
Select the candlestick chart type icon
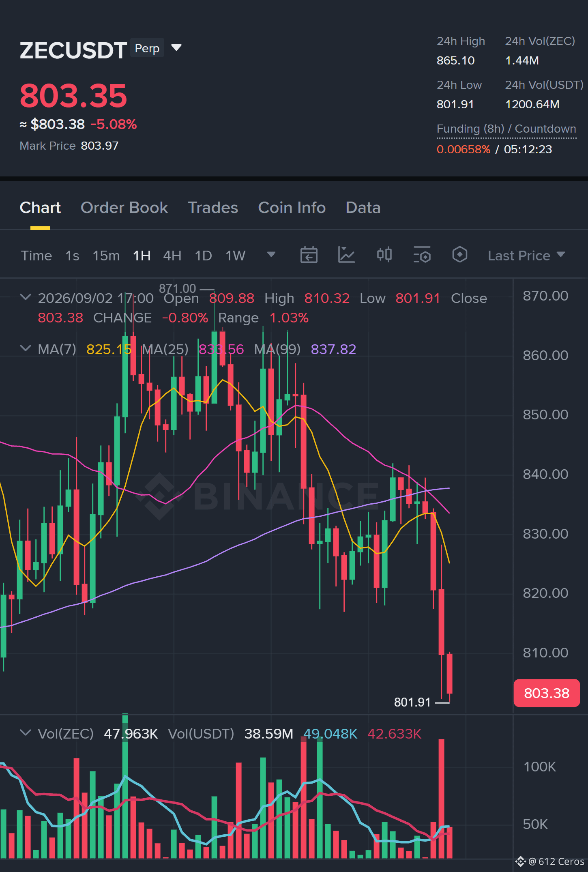click(x=384, y=255)
